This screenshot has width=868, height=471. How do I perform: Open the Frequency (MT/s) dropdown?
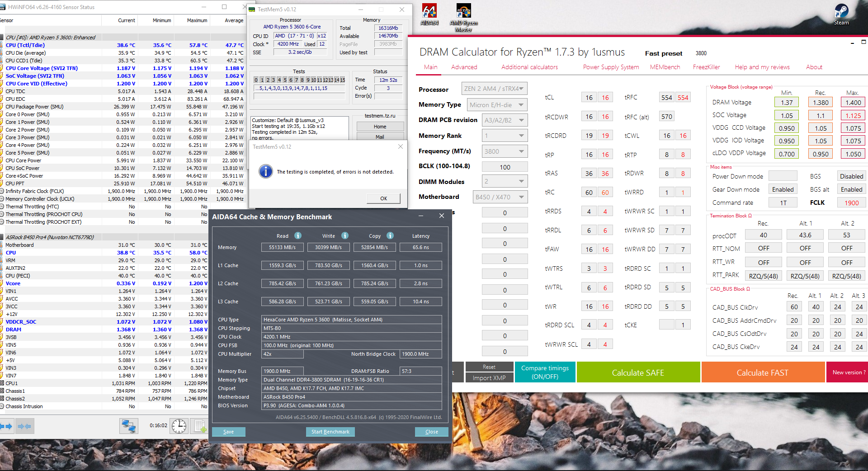(x=505, y=151)
